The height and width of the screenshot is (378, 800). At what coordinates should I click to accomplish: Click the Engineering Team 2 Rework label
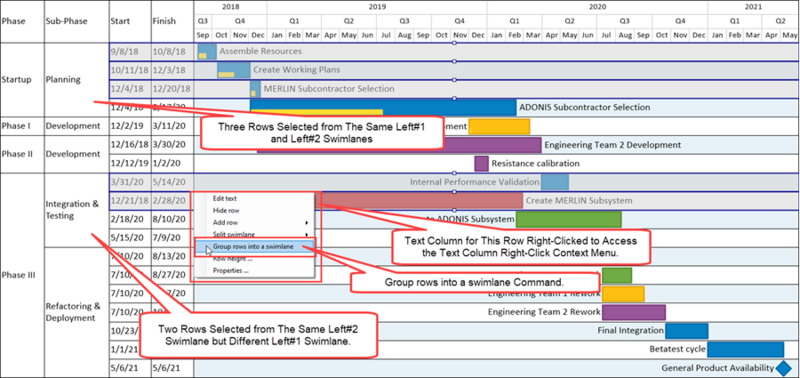pos(544,312)
